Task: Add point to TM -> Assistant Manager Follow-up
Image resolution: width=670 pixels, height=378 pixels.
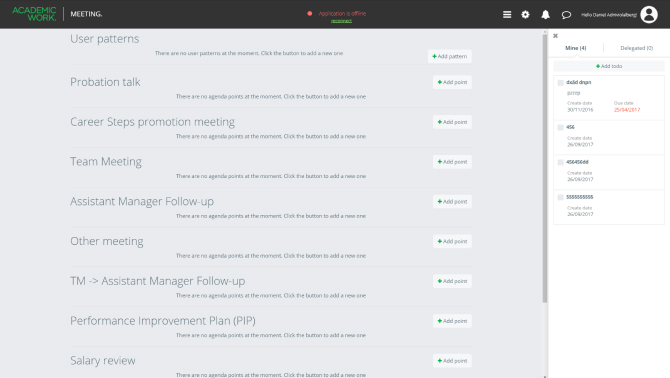Action: click(452, 281)
